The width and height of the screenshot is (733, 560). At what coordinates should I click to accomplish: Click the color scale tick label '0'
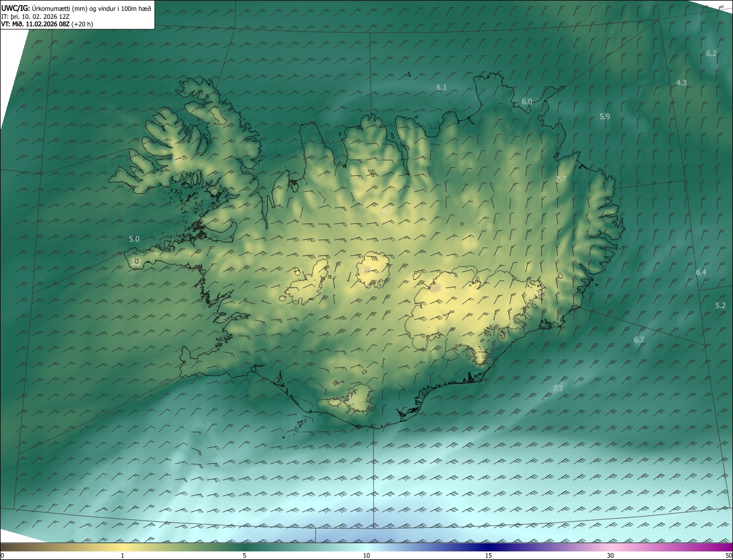click(2, 555)
